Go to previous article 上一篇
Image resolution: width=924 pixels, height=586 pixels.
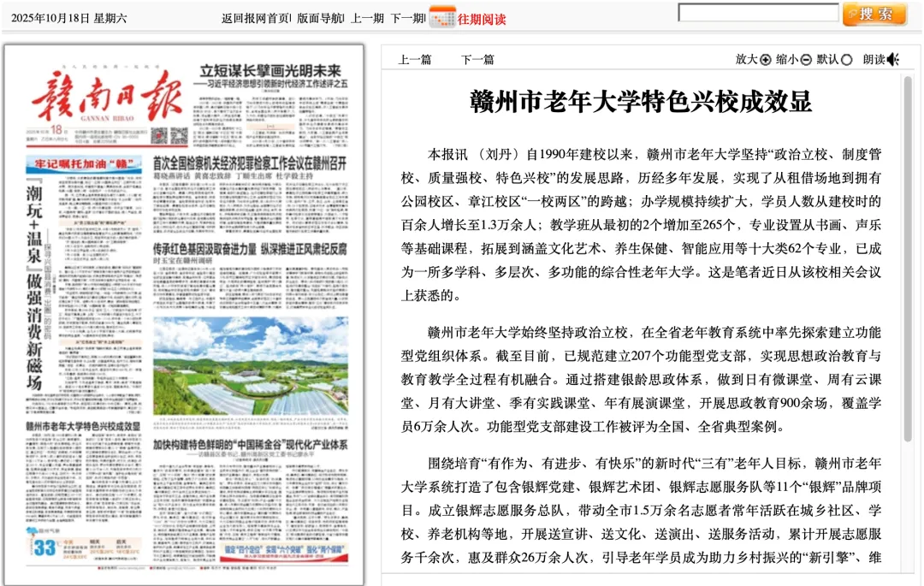point(415,60)
